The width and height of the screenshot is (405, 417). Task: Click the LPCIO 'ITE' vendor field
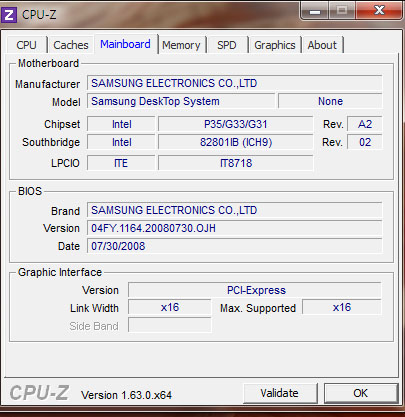point(121,163)
